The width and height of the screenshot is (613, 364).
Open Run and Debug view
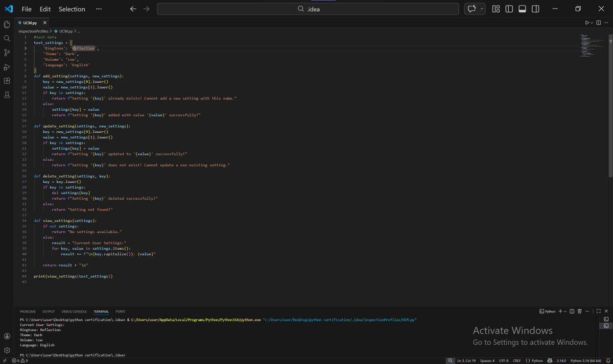[x=7, y=67]
